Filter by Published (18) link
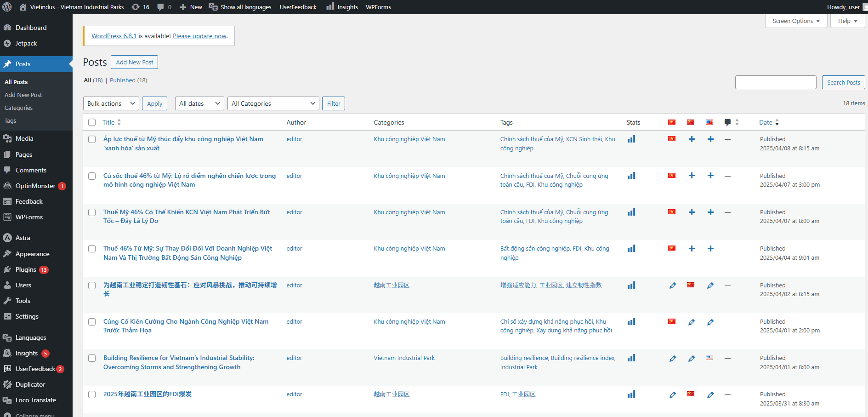The image size is (868, 417). (x=128, y=80)
